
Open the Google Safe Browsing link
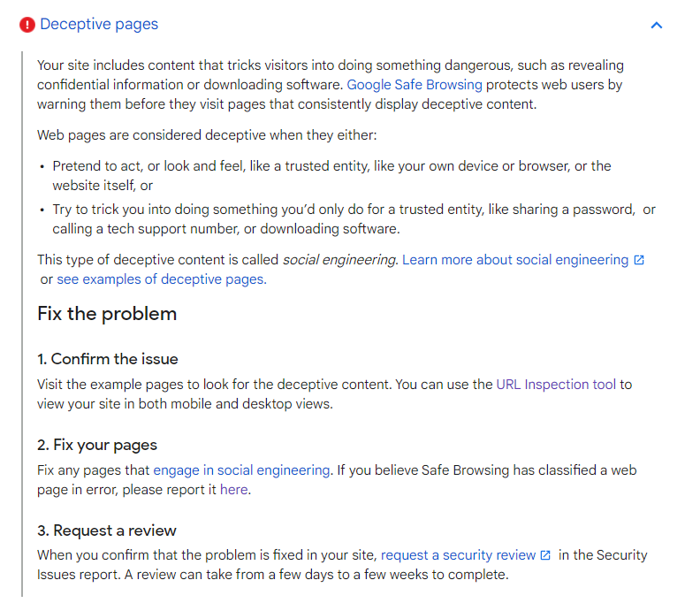pos(415,85)
